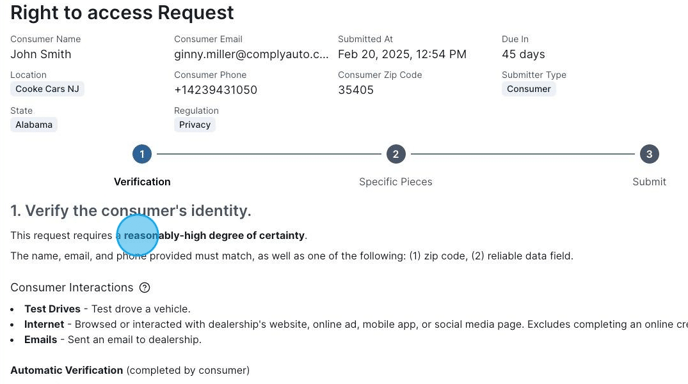
Task: Click the Privacy regulation tag
Action: (195, 125)
